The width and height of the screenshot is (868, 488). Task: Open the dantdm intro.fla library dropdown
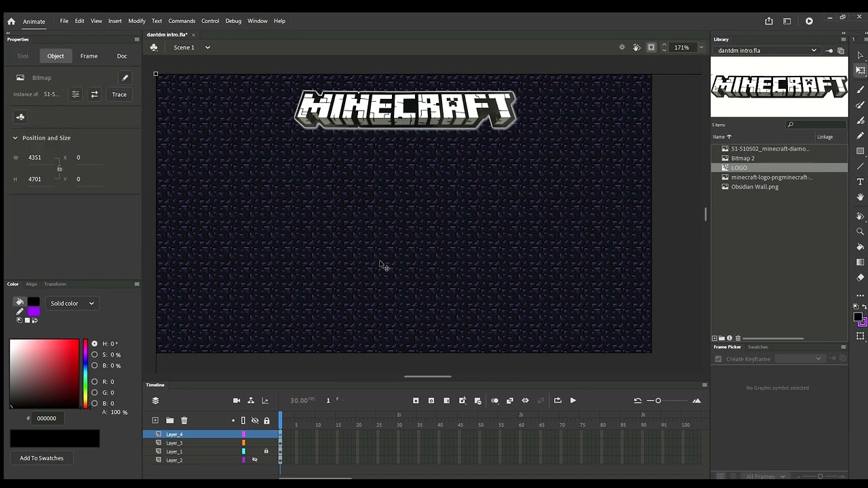point(767,50)
